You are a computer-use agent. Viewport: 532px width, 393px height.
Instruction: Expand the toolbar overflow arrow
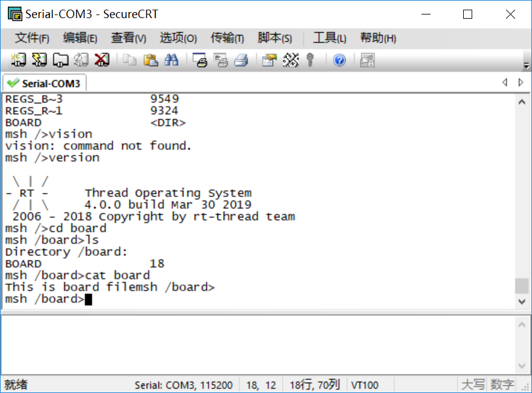(x=526, y=65)
